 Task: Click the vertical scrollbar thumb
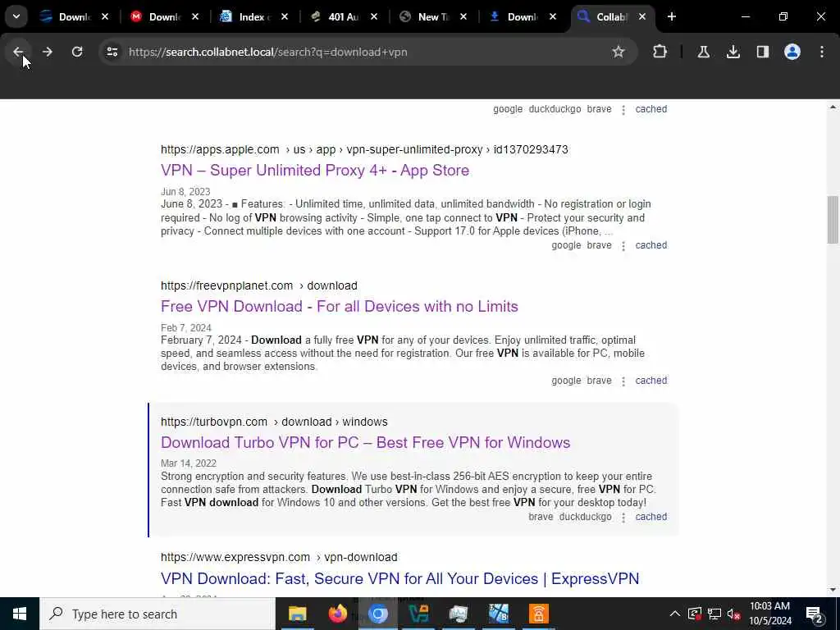833,220
